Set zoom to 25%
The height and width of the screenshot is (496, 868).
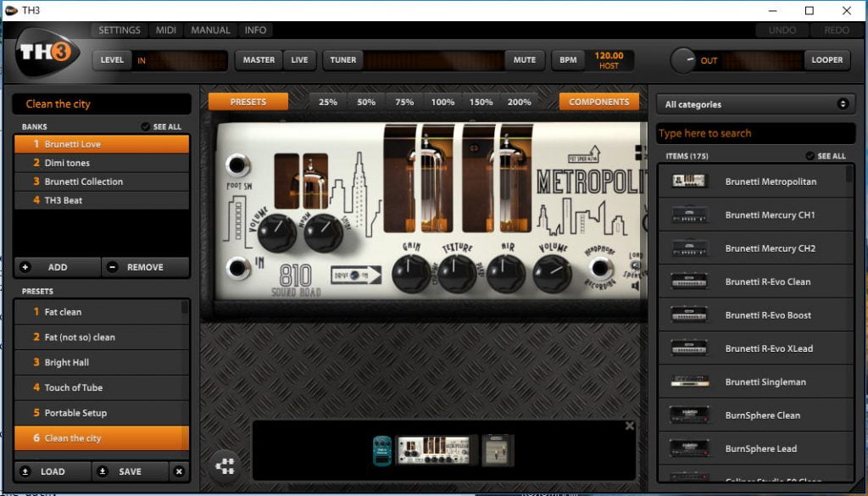click(328, 102)
